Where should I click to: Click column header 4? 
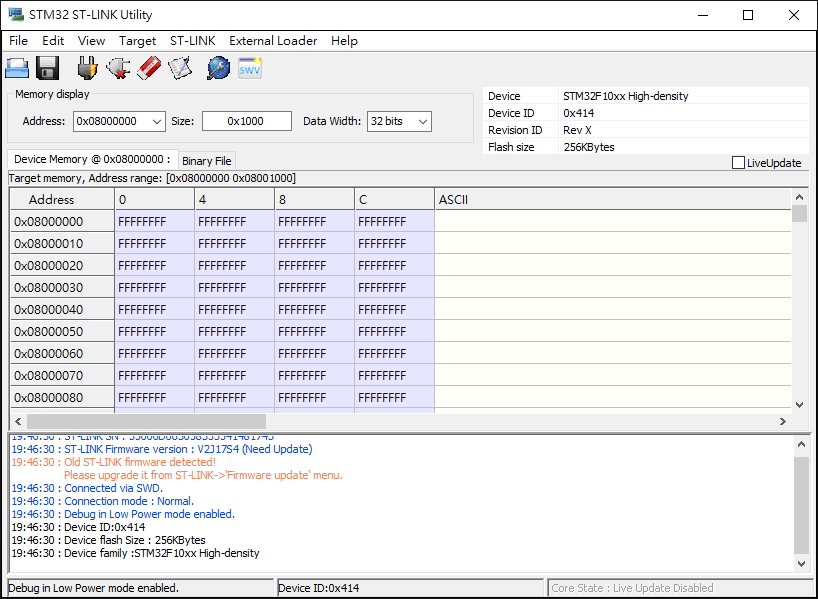point(235,199)
